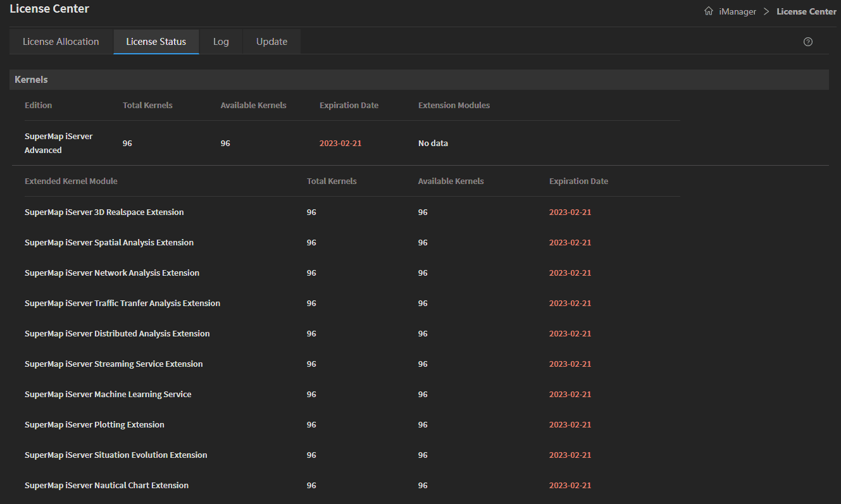Click the License Center breadcrumb text
Screen dimensions: 841x504
(x=806, y=11)
